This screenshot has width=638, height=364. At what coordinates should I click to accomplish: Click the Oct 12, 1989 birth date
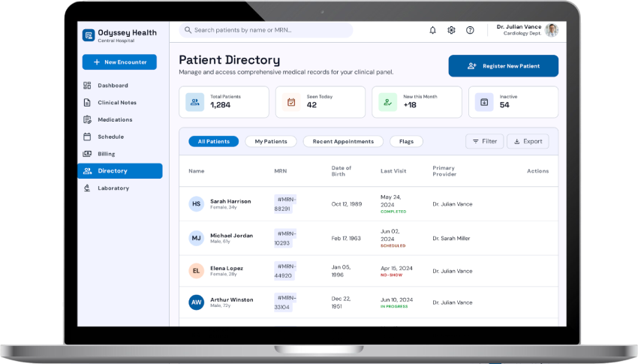pyautogui.click(x=347, y=204)
